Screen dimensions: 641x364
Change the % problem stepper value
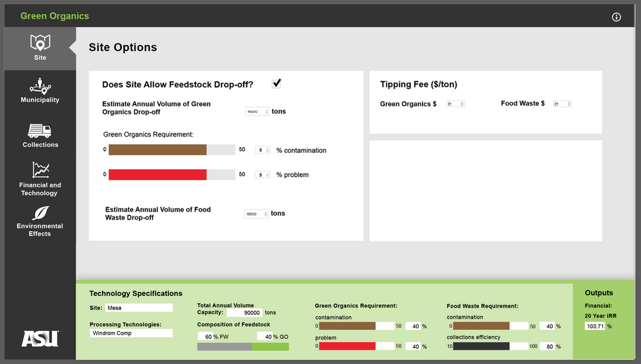[263, 175]
